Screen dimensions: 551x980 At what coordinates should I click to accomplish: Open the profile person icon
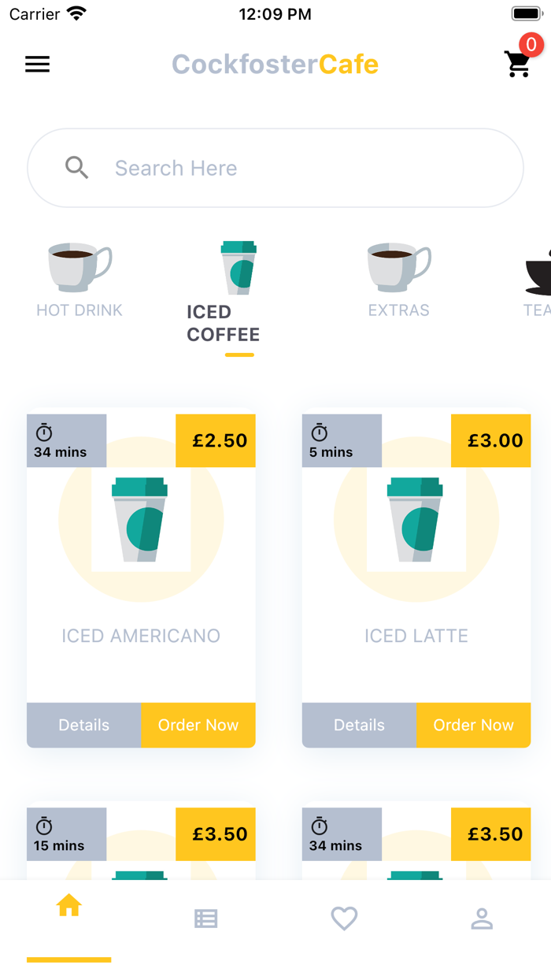pyautogui.click(x=482, y=919)
